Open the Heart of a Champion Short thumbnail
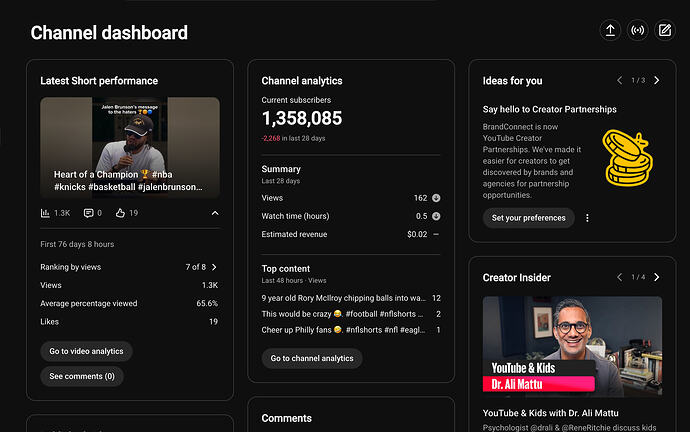 (x=130, y=147)
